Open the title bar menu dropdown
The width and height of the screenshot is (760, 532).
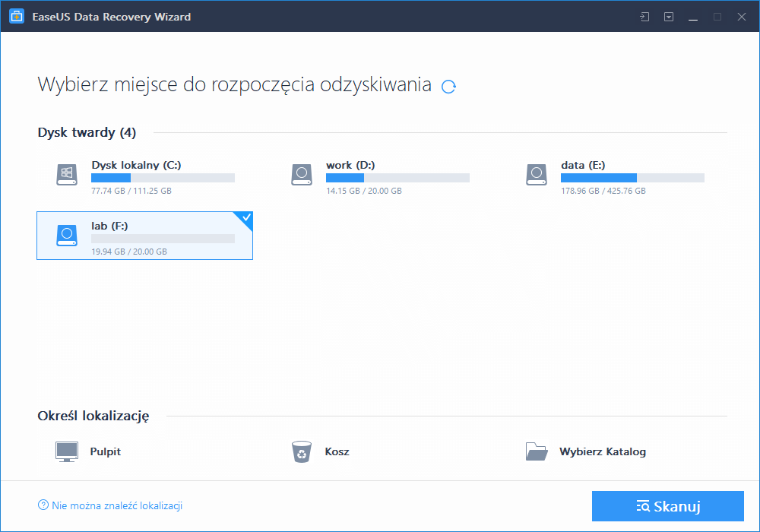tap(668, 16)
